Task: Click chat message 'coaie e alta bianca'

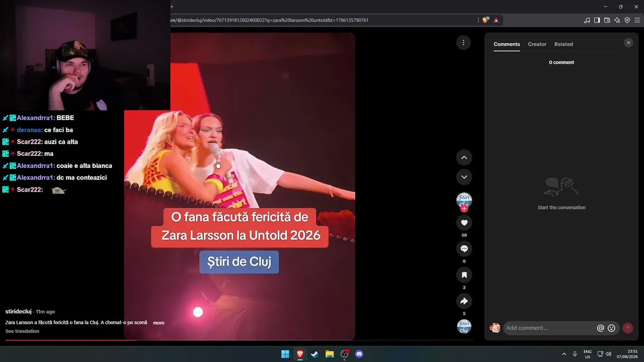Action: tap(84, 166)
